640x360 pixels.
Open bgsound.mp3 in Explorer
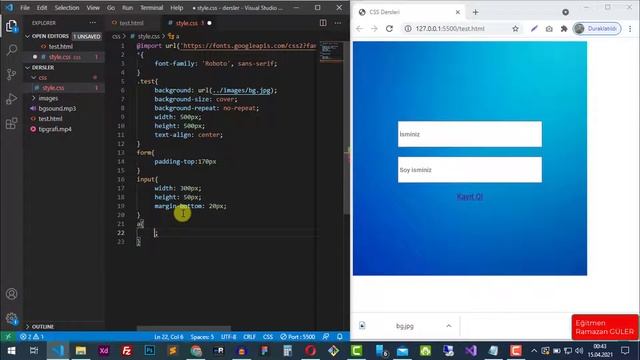pyautogui.click(x=57, y=109)
